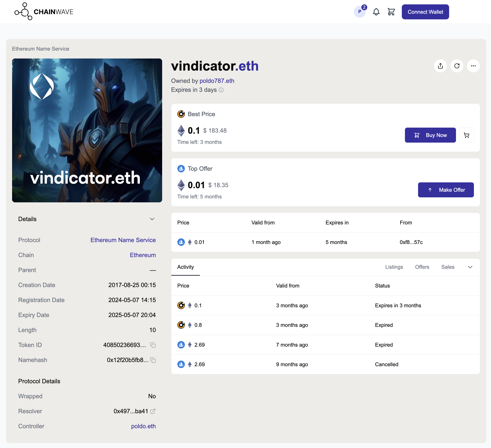Click the Resolver address 0x497...ba41

(x=131, y=411)
